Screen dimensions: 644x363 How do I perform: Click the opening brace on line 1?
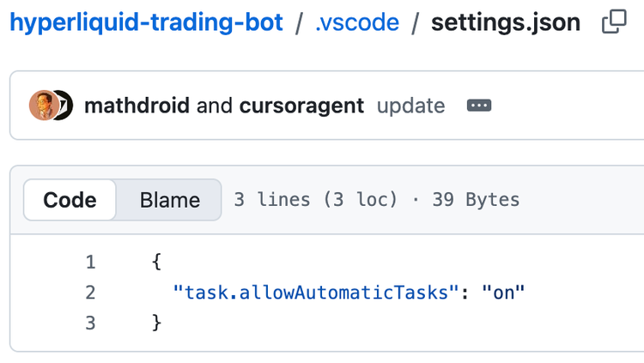pos(156,262)
